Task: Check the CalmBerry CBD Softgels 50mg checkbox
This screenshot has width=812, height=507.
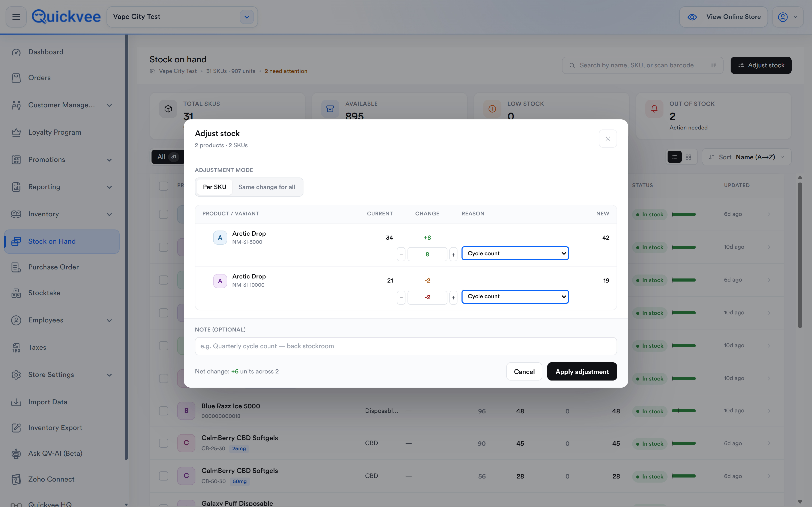Action: pos(164,476)
